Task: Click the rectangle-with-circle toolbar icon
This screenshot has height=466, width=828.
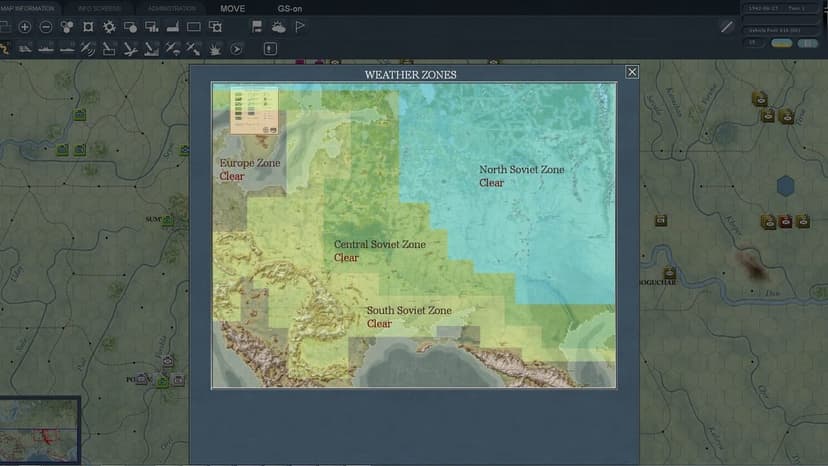Action: pyautogui.click(x=130, y=27)
